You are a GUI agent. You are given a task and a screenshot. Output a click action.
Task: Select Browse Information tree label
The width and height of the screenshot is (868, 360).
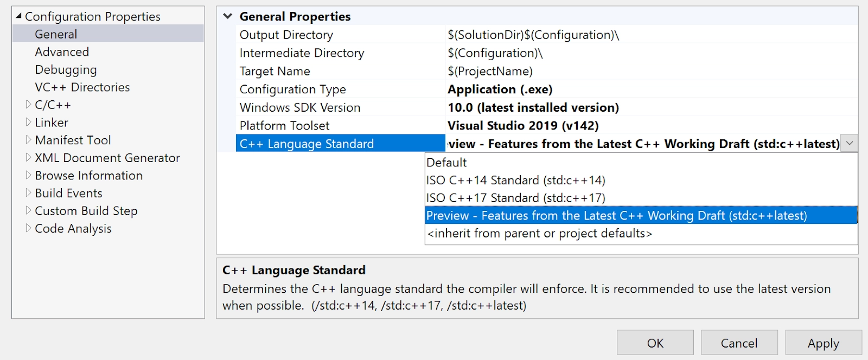tap(88, 176)
